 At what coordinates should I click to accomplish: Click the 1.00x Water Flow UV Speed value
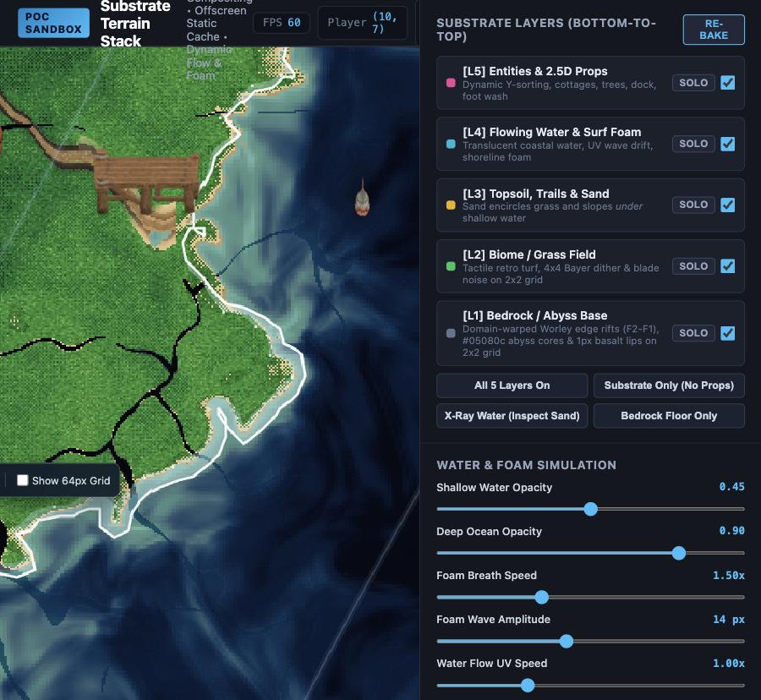click(729, 663)
